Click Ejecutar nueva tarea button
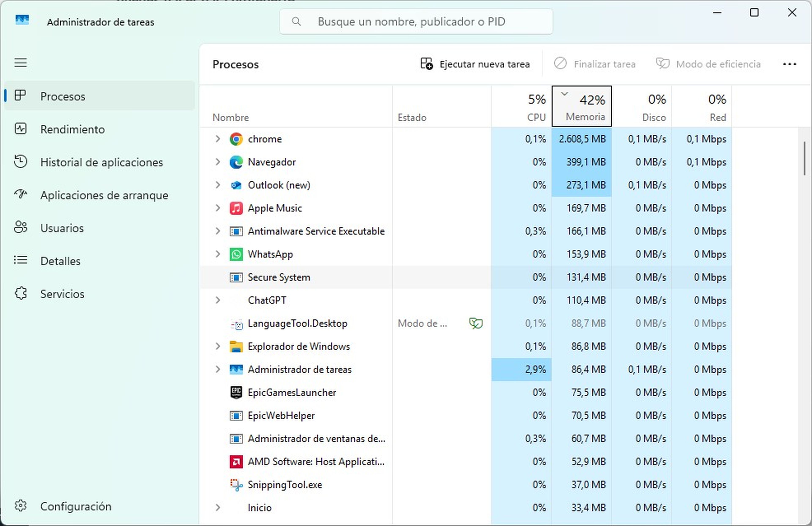 tap(475, 64)
